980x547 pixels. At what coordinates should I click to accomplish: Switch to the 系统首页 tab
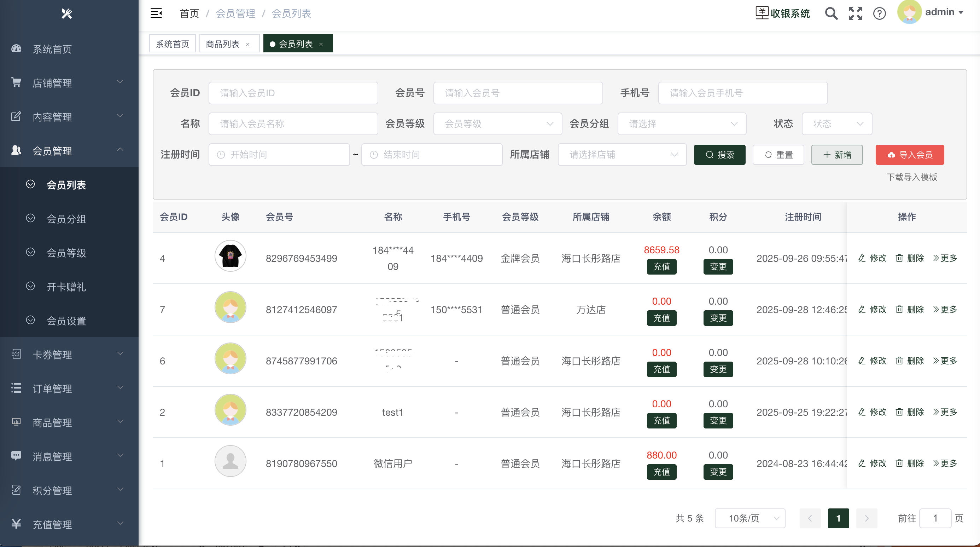point(172,44)
